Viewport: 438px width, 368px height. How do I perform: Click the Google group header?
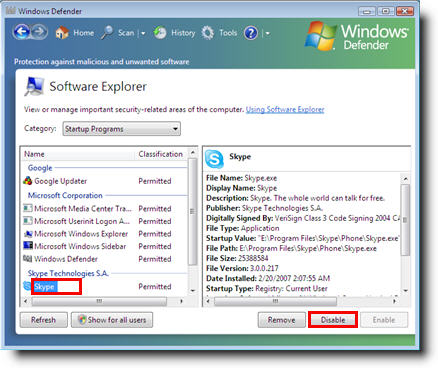40,168
